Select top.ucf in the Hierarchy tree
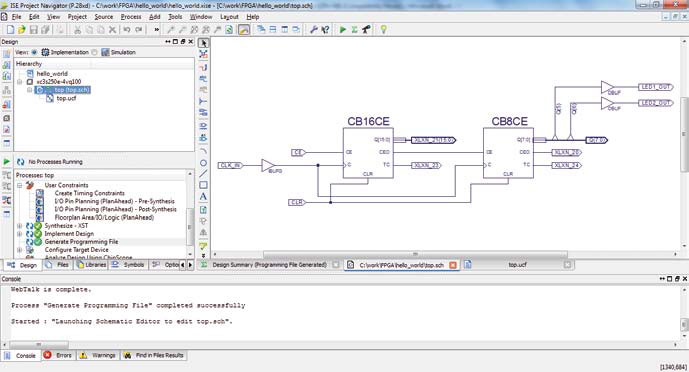 (66, 98)
